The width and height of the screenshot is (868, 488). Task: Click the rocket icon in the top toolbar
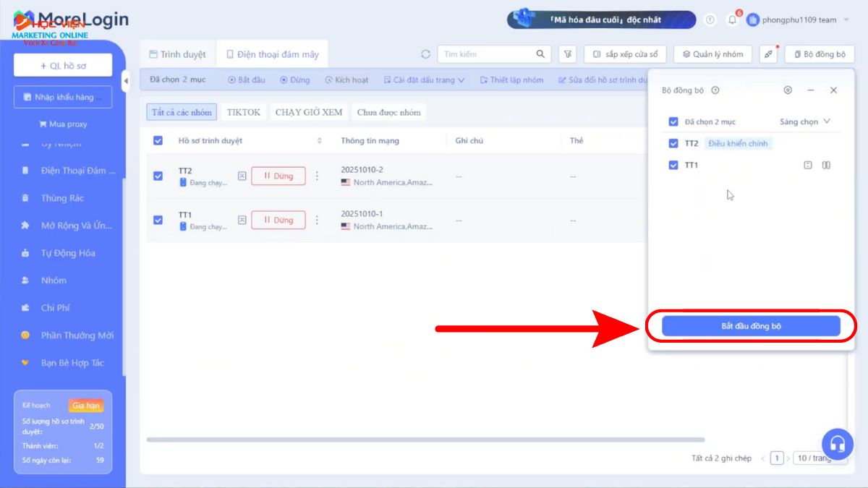769,54
